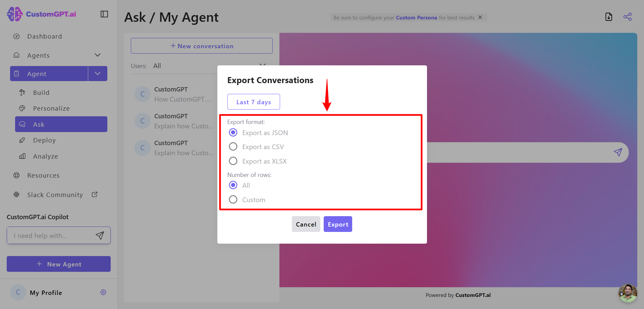Send the chat message with the send icon
Viewport: 644px width, 309px height.
click(x=618, y=152)
